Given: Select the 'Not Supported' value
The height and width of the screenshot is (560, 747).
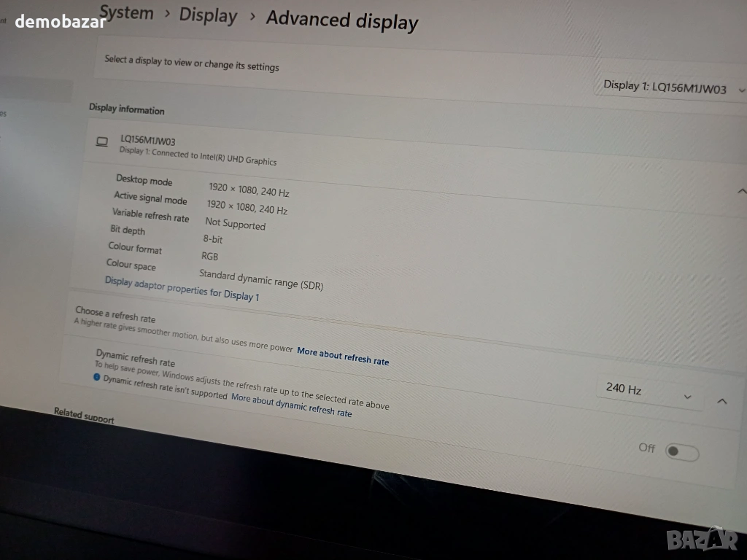Looking at the screenshot, I should point(236,223).
